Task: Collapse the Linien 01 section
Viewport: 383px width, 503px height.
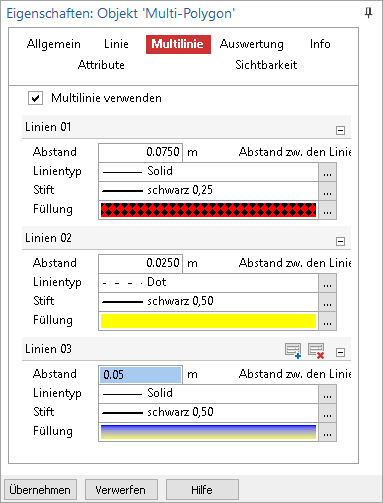Action: [x=340, y=130]
